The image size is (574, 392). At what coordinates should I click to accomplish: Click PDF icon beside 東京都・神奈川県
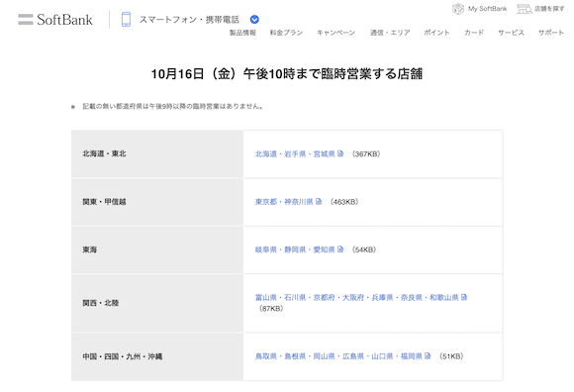tap(319, 201)
